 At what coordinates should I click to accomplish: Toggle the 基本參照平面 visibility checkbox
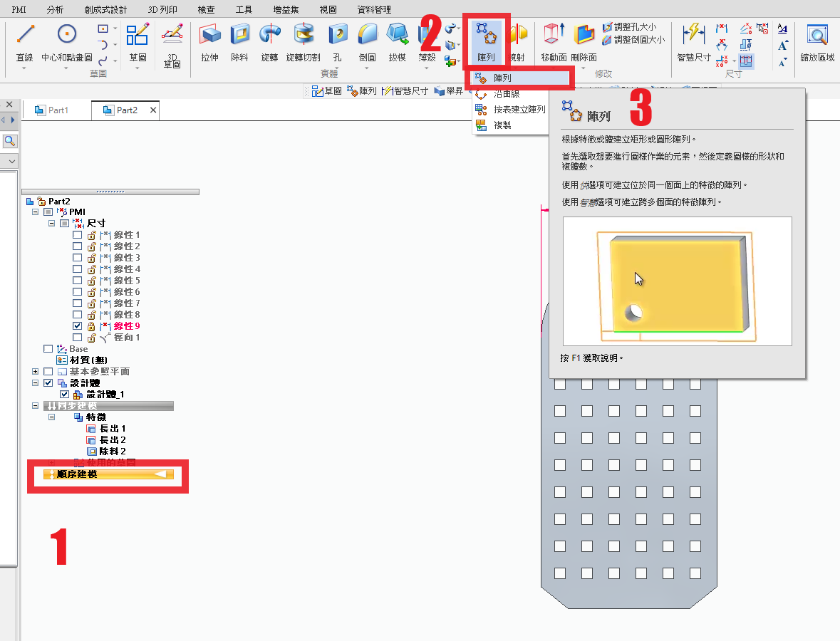coord(48,372)
